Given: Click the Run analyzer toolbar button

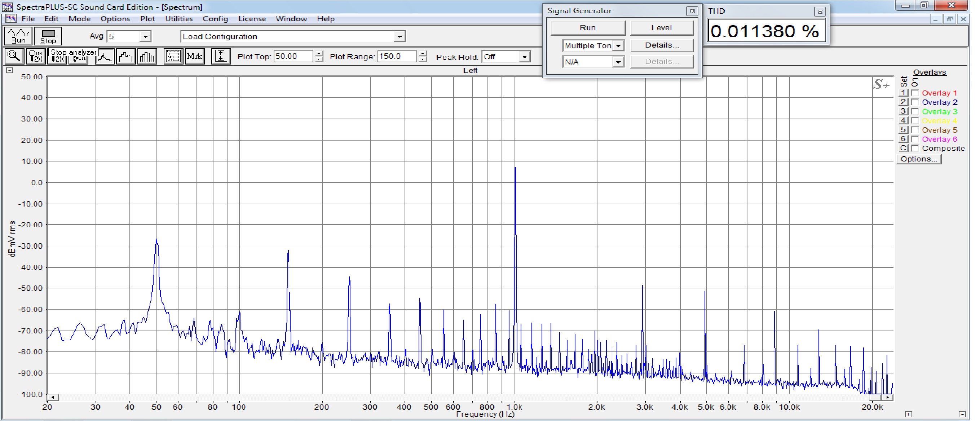Looking at the screenshot, I should (x=18, y=36).
